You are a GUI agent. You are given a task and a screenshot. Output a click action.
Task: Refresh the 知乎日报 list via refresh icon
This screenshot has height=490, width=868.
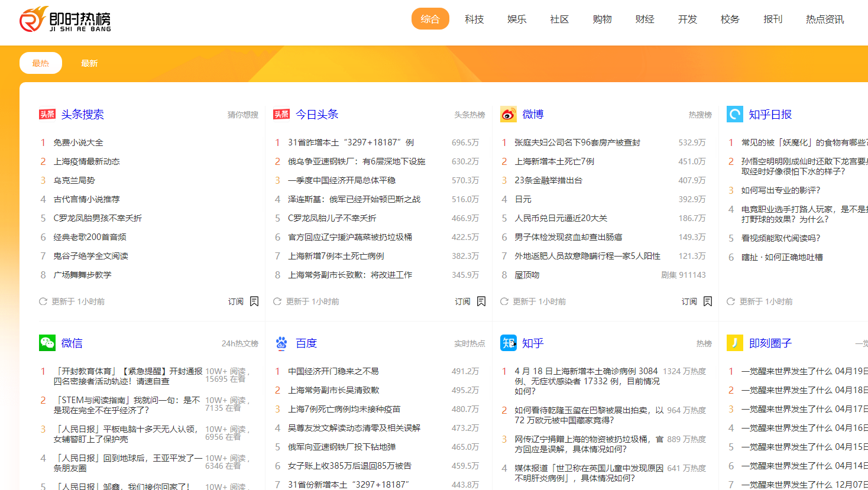(731, 301)
